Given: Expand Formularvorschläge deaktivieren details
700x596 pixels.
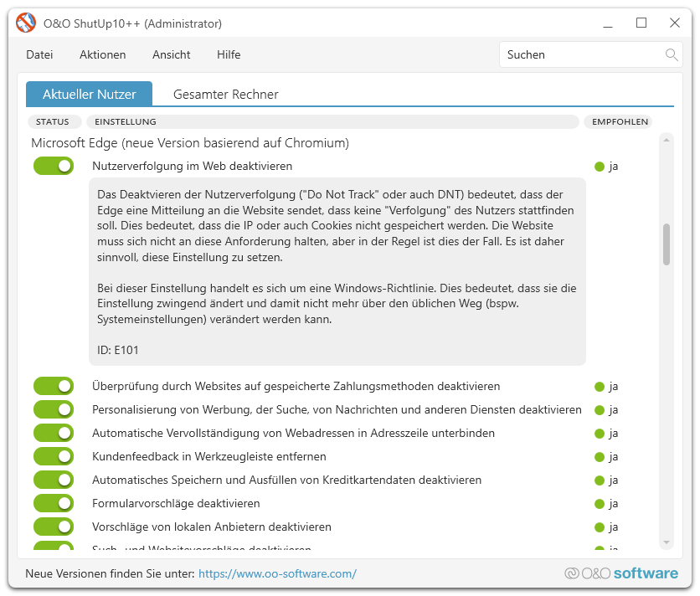Looking at the screenshot, I should coord(176,503).
